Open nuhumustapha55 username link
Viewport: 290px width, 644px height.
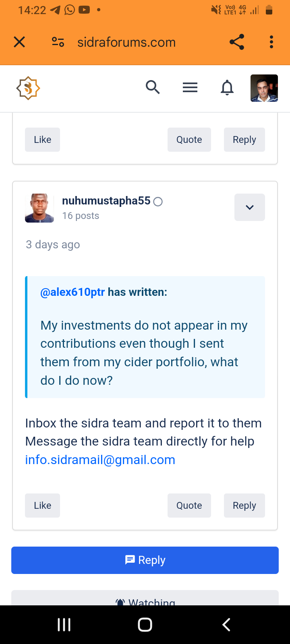pos(106,201)
